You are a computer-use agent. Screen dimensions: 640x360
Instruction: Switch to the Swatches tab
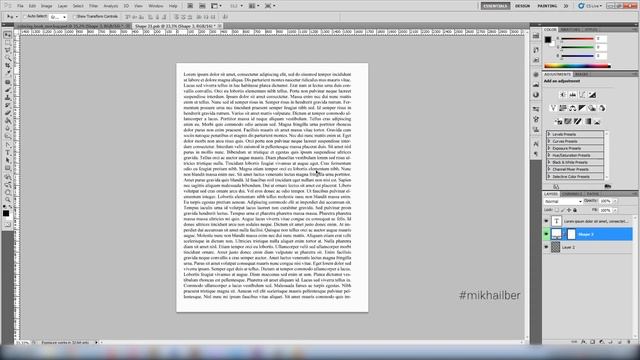point(570,30)
